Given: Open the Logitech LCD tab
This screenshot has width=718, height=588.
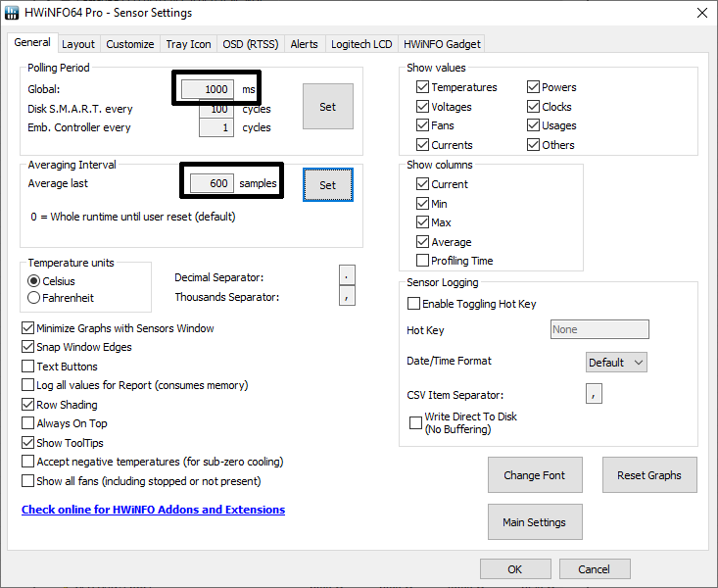Looking at the screenshot, I should [x=361, y=44].
